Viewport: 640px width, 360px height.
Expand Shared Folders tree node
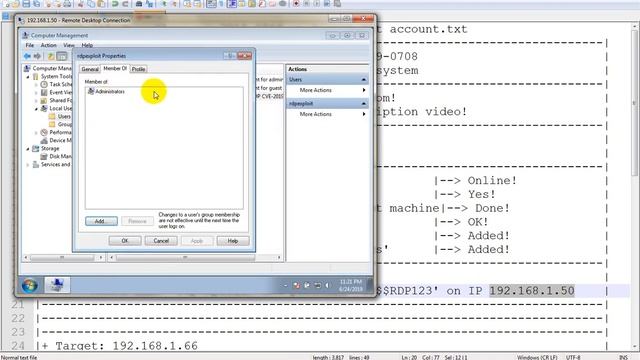pyautogui.click(x=36, y=100)
